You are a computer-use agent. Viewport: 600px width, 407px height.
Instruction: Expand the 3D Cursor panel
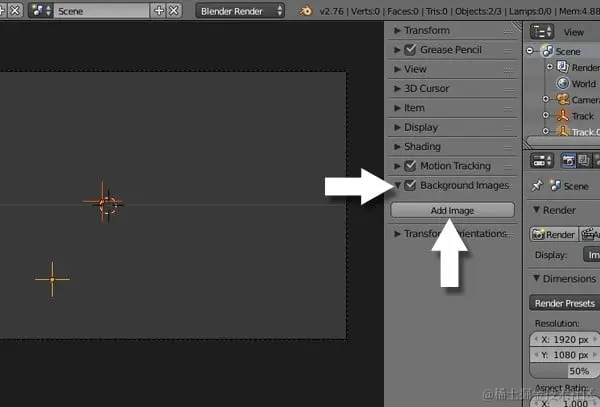click(397, 88)
